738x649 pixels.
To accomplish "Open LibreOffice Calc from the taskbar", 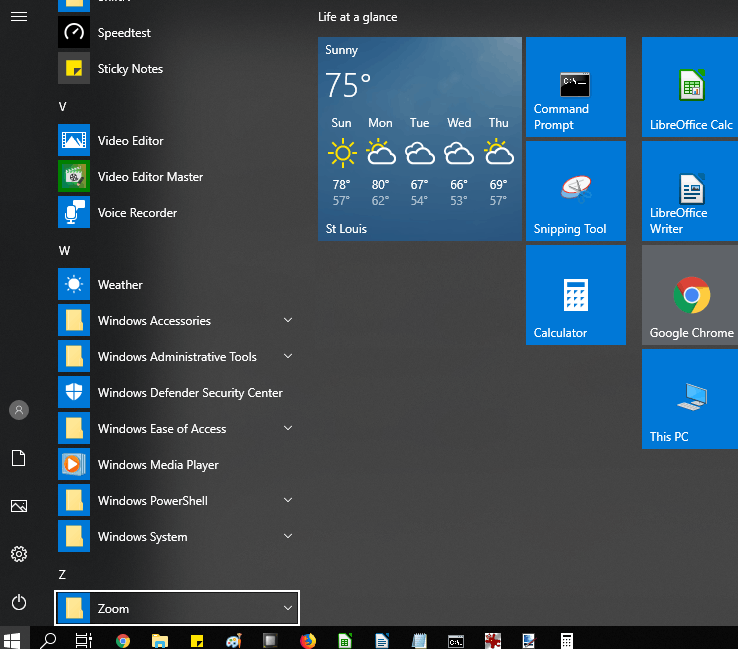I will pos(345,641).
